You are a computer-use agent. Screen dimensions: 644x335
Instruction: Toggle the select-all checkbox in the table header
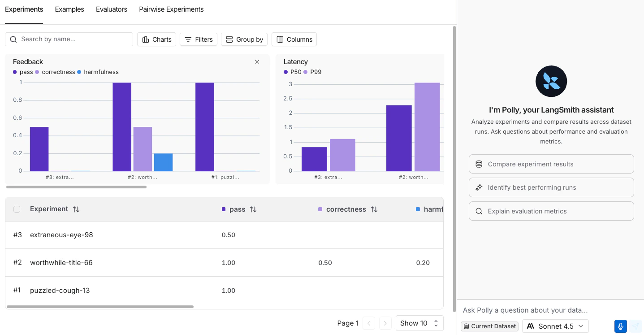(17, 209)
